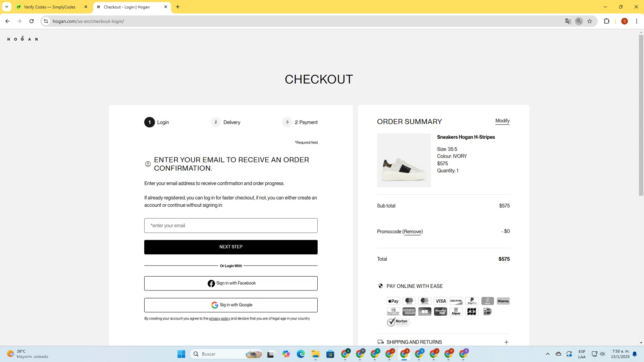Open File Explorer from the taskbar
The image size is (644, 362).
tap(316, 354)
